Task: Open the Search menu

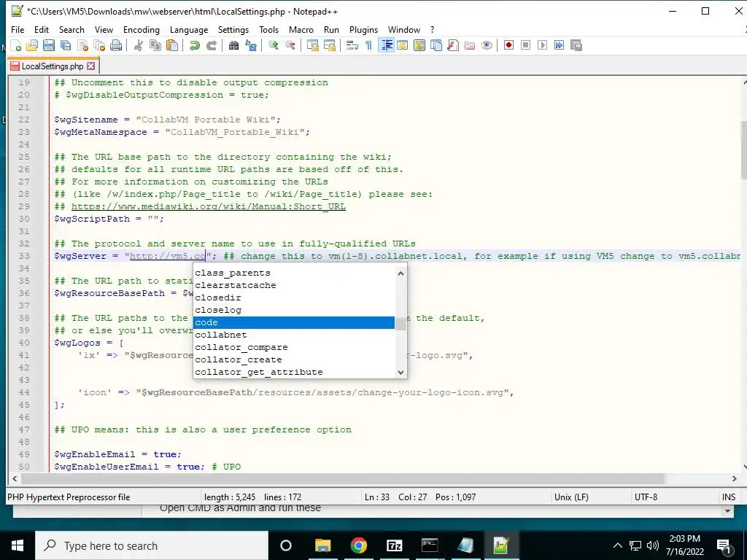Action: [71, 29]
